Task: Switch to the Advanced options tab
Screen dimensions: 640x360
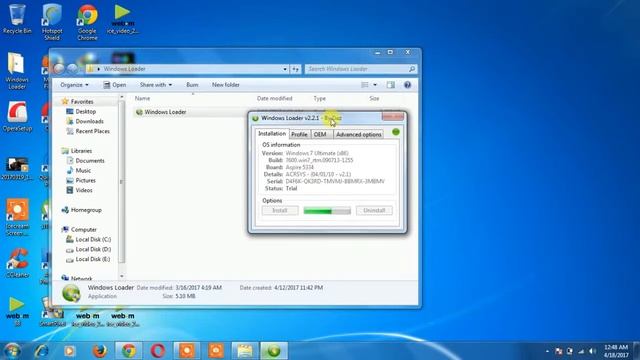Action: point(358,134)
